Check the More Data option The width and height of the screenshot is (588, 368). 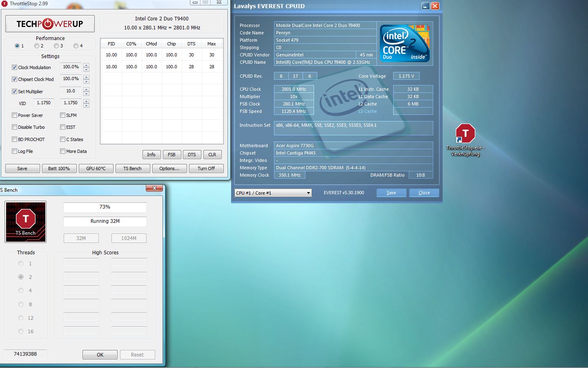(x=63, y=151)
